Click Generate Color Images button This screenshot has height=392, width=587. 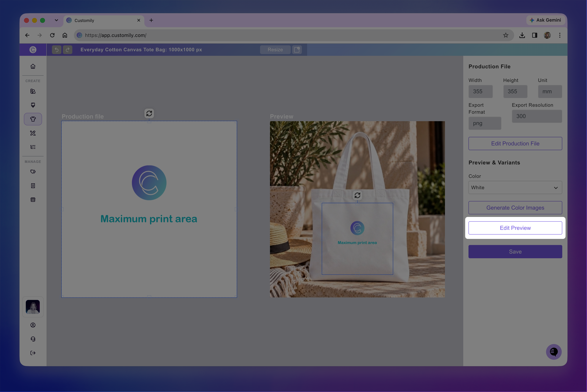point(515,208)
